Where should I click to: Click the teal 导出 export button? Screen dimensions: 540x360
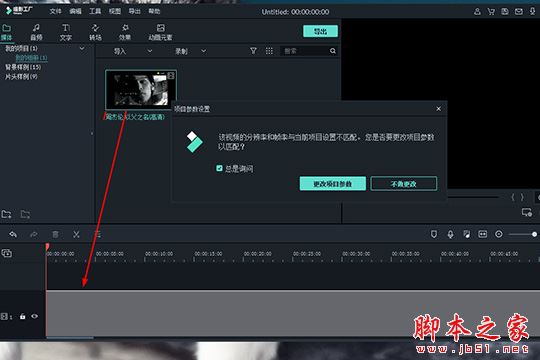320,31
